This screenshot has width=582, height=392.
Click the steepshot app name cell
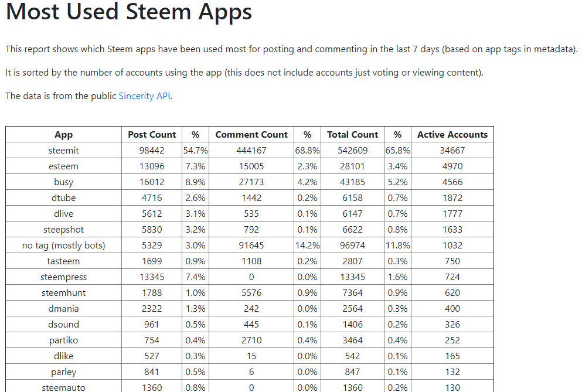pos(63,230)
